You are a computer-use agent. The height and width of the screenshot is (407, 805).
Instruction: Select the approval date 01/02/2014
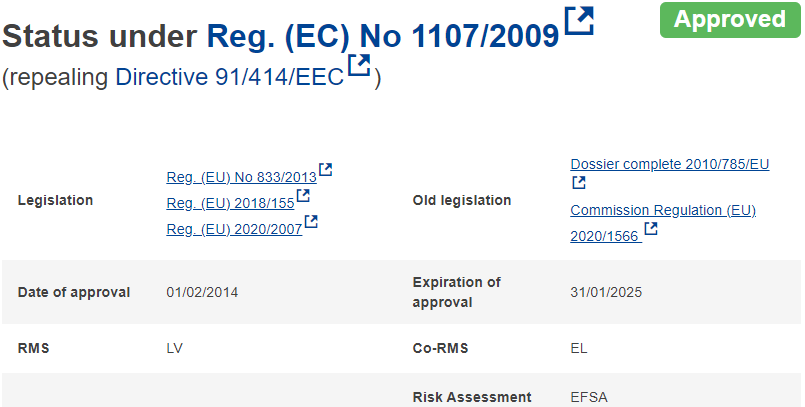click(x=202, y=293)
